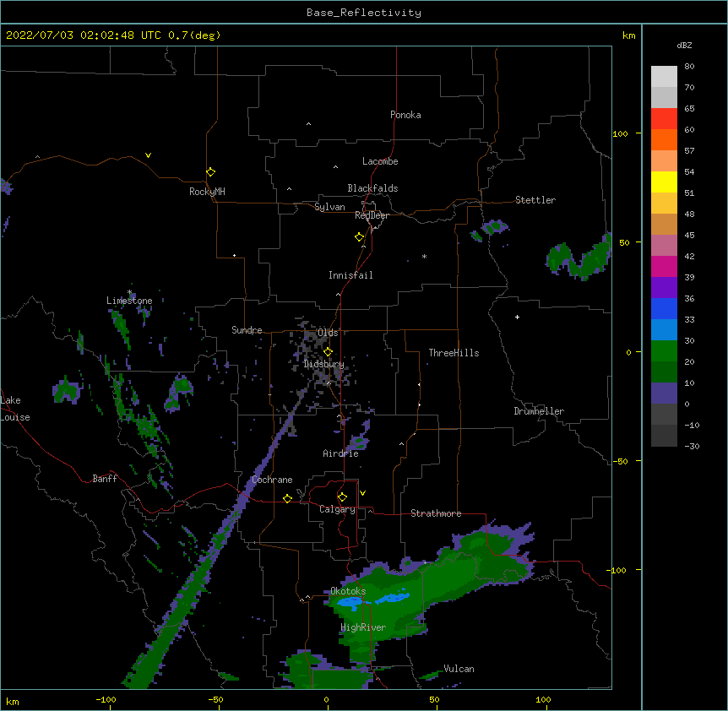Select the Blackfalds city label
728x711 pixels.
pyautogui.click(x=372, y=188)
